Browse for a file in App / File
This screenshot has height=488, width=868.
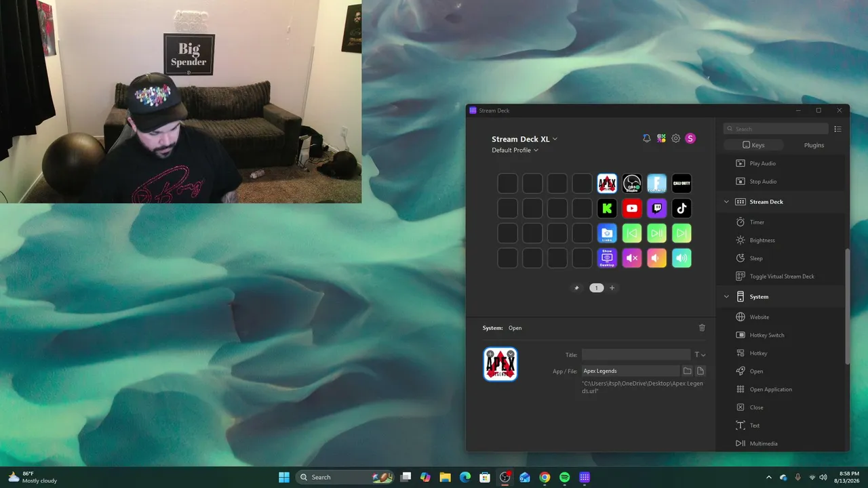pyautogui.click(x=701, y=371)
